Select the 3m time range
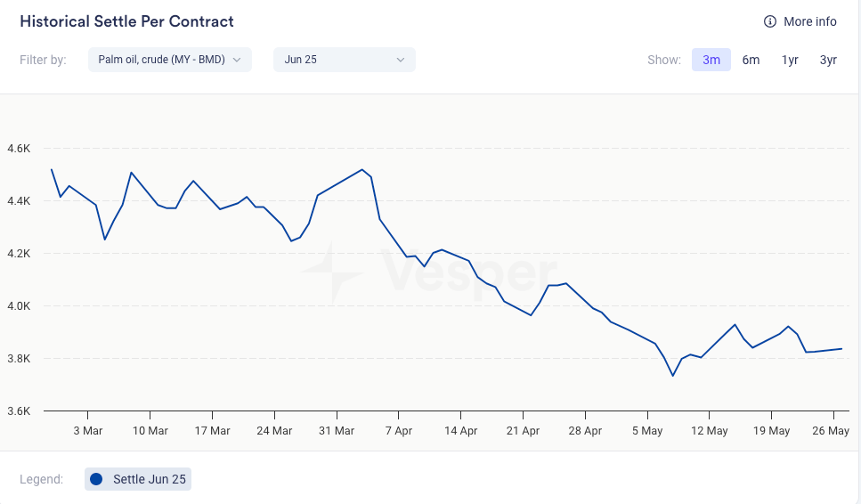Image resolution: width=861 pixels, height=504 pixels. (711, 60)
